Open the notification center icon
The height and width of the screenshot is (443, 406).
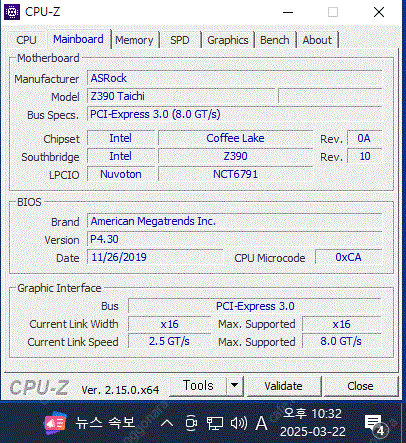[x=376, y=425]
